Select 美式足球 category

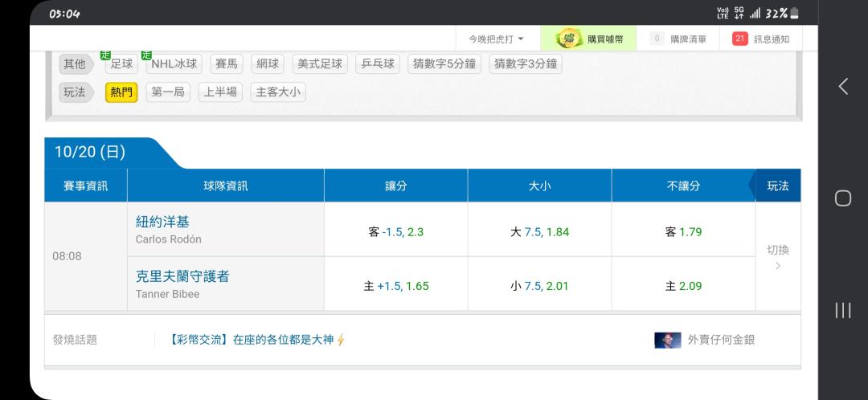tap(320, 63)
